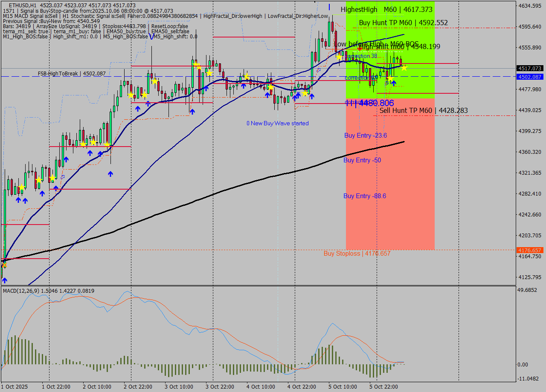
Task: Select the Sell Hunt TP M60 label
Action: point(423,110)
